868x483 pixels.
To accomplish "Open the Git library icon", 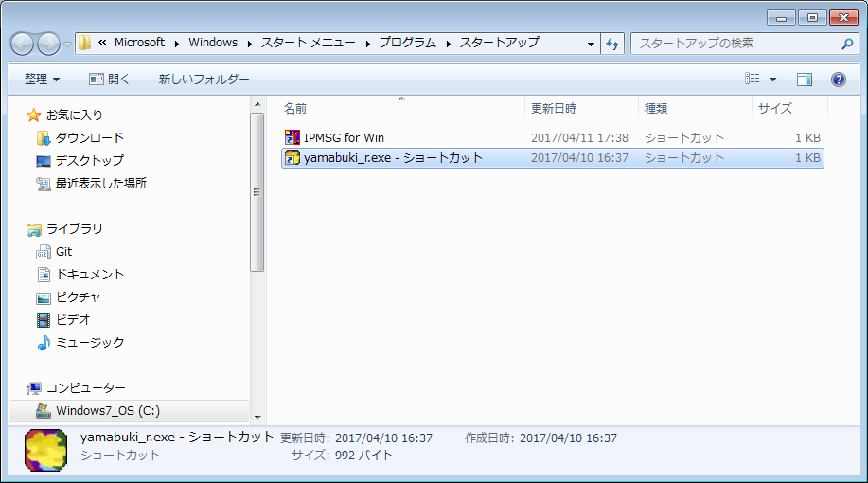I will coord(43,252).
